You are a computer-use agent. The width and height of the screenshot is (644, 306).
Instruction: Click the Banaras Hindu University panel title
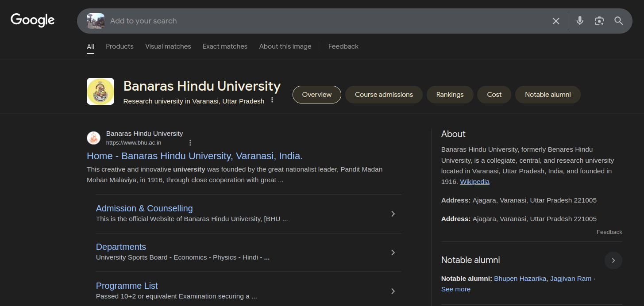pyautogui.click(x=202, y=86)
